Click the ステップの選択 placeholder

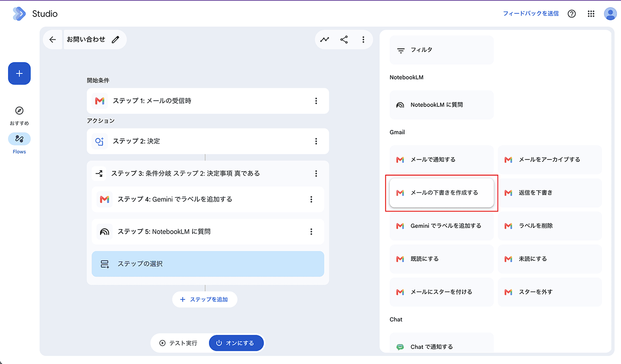(208, 264)
